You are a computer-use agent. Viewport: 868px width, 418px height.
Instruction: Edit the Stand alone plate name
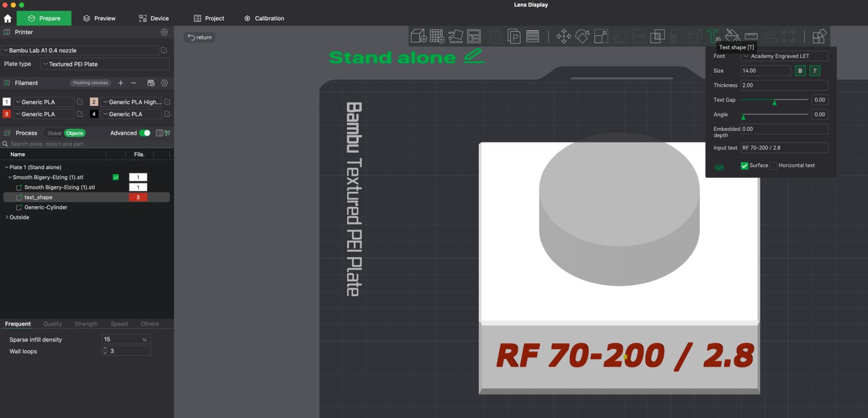coord(474,56)
